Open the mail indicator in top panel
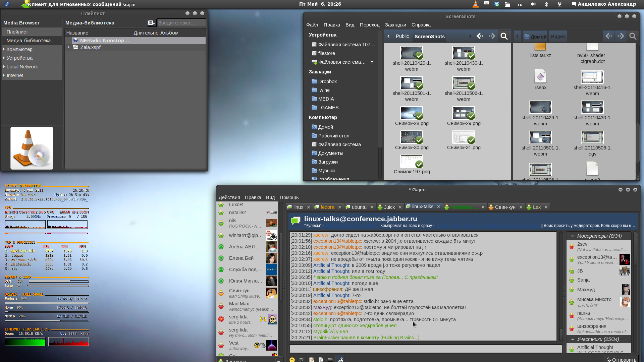644x362 pixels. [x=486, y=3]
